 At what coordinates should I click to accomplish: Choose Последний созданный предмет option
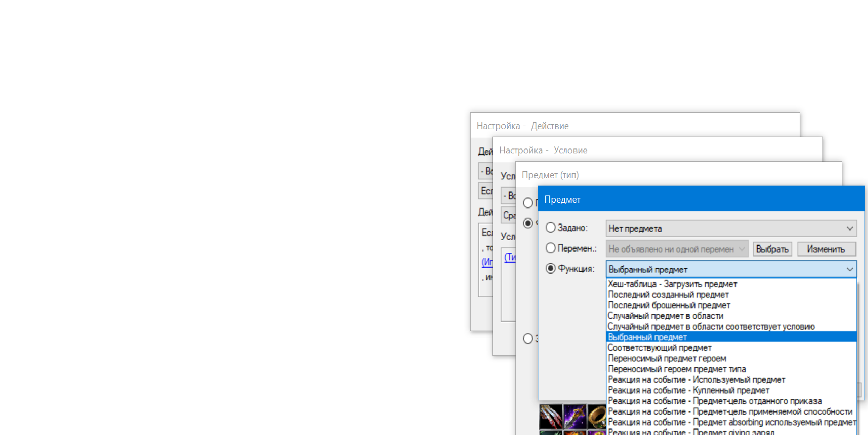click(x=731, y=294)
